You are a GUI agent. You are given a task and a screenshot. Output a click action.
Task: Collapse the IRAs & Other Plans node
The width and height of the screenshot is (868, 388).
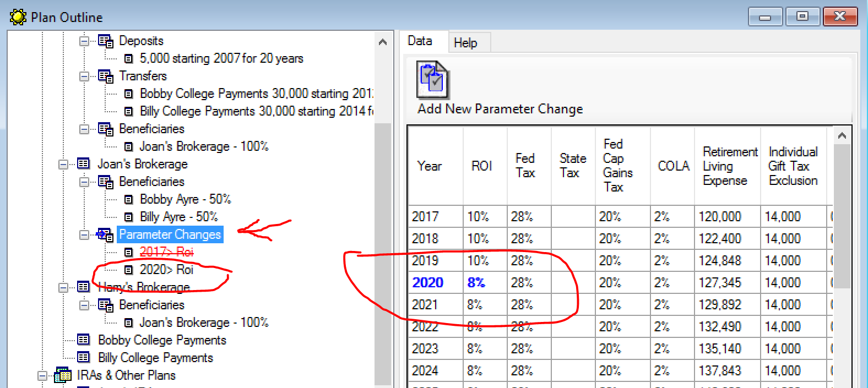click(x=42, y=376)
